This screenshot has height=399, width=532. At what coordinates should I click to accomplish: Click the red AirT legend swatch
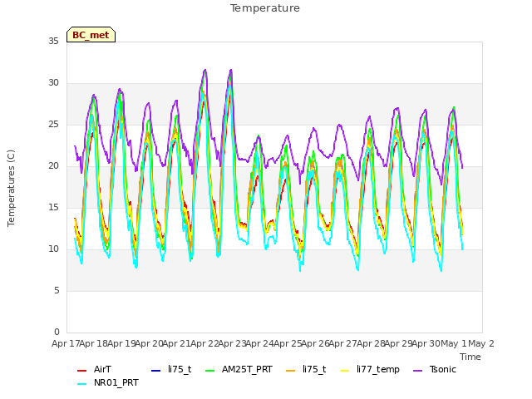coord(81,371)
